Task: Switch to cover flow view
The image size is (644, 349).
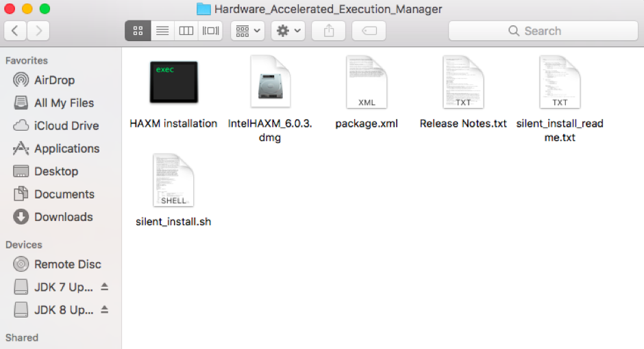Action: coord(211,31)
